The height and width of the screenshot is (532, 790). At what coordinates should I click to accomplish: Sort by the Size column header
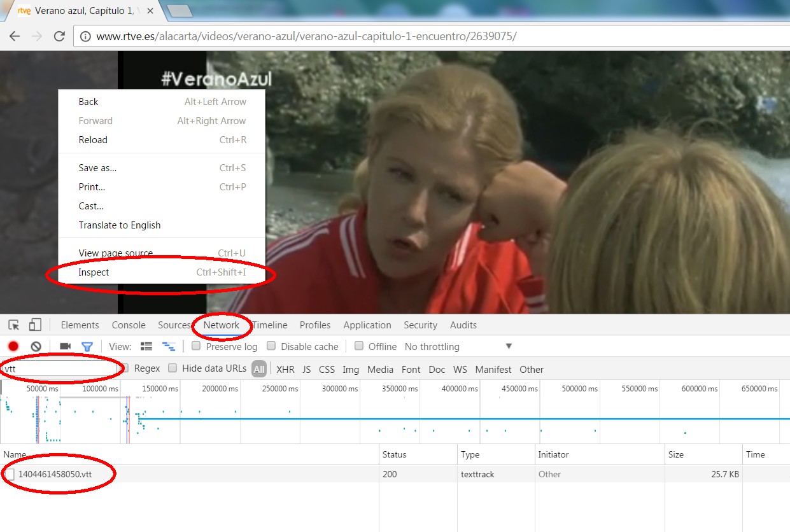point(703,455)
